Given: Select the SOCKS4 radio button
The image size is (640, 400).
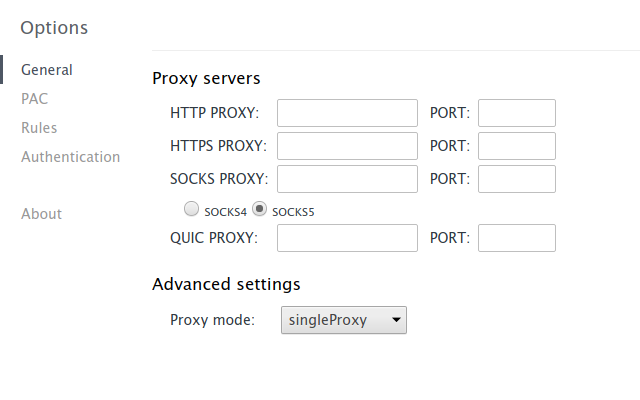Looking at the screenshot, I should coord(191,209).
